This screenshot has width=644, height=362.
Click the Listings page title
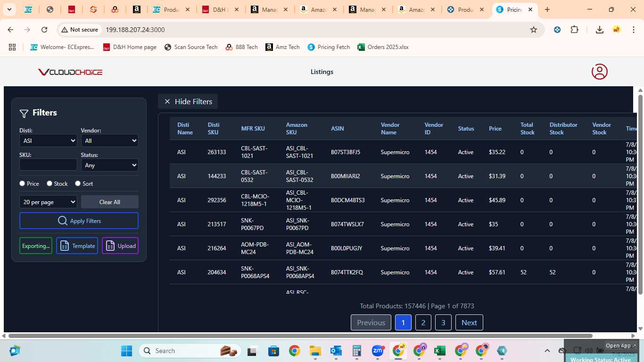click(322, 72)
